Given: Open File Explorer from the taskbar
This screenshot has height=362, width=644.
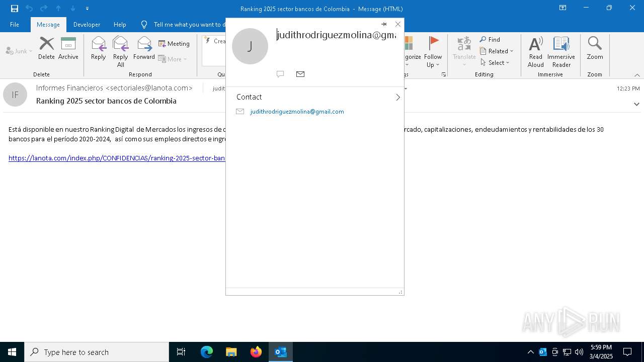Looking at the screenshot, I should (x=231, y=352).
